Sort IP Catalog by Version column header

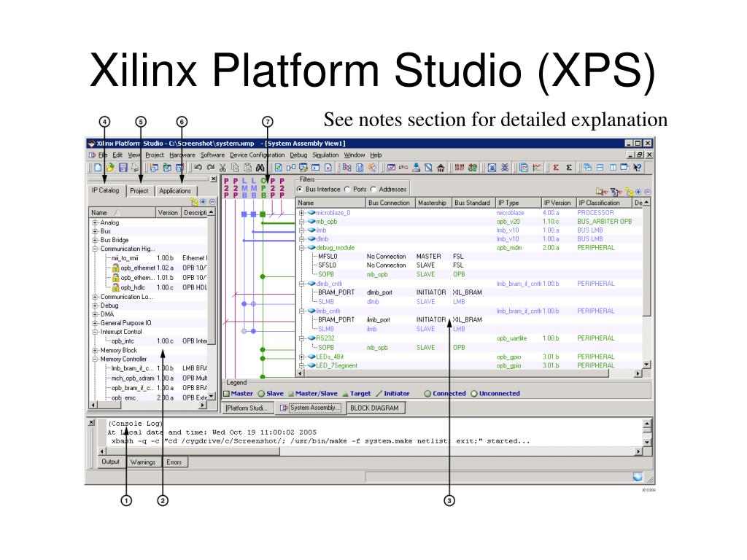coord(169,213)
